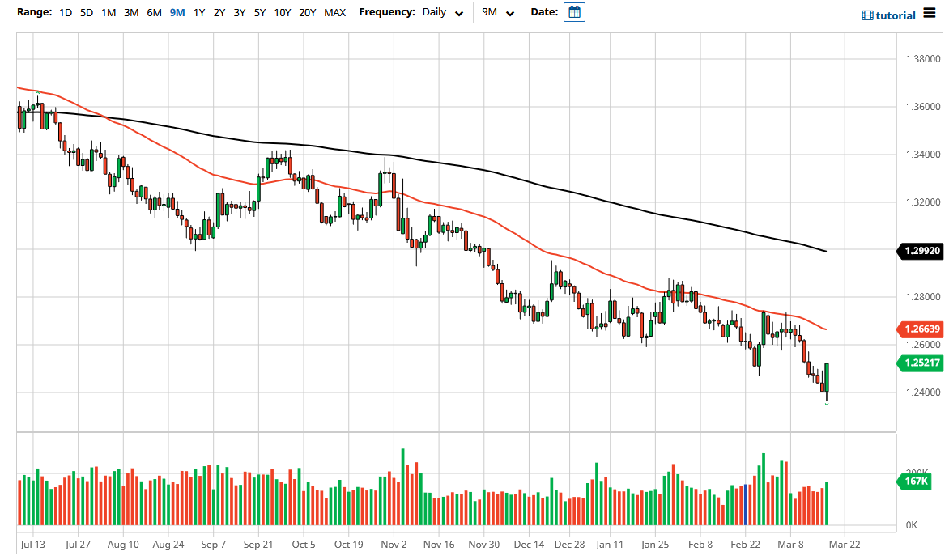Choose the 20Y range option

pyautogui.click(x=307, y=13)
